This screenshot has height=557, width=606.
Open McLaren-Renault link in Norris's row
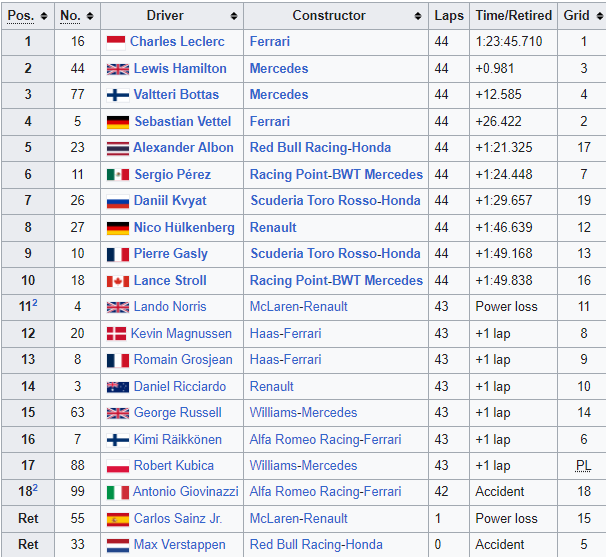pyautogui.click(x=299, y=307)
